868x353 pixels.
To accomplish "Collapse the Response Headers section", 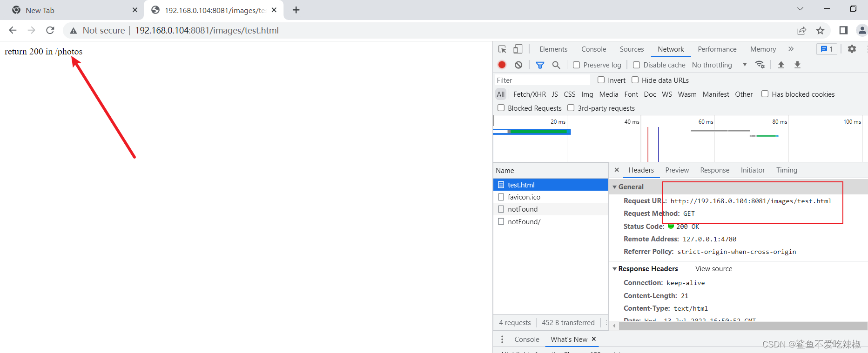I will pyautogui.click(x=615, y=269).
